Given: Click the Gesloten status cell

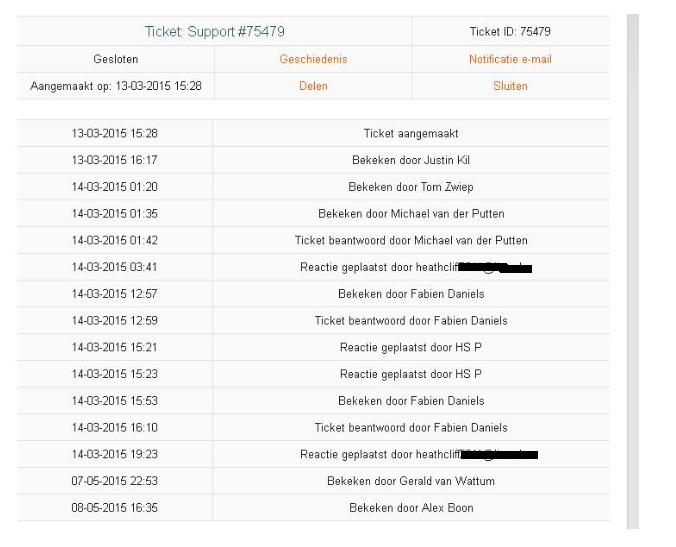Looking at the screenshot, I should pyautogui.click(x=116, y=59).
